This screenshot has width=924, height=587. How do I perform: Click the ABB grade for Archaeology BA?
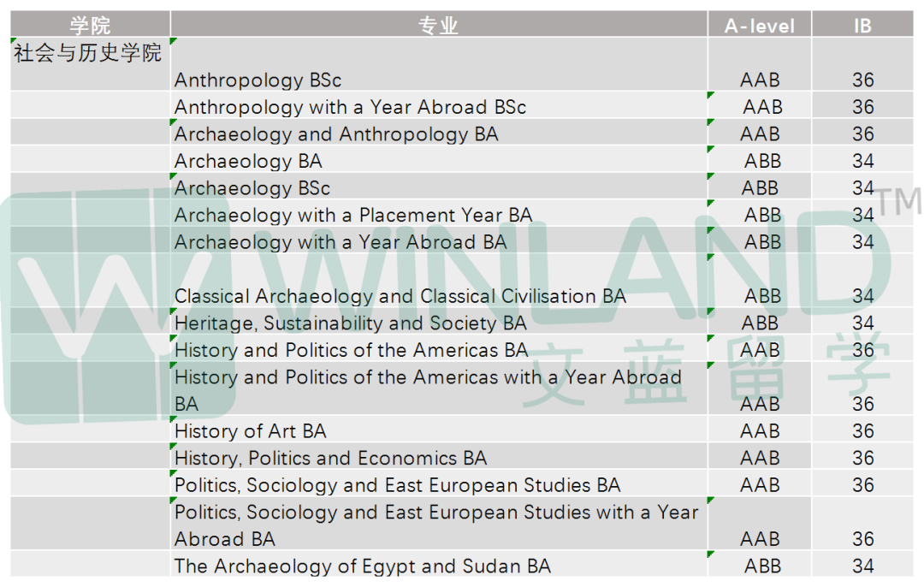click(x=762, y=161)
